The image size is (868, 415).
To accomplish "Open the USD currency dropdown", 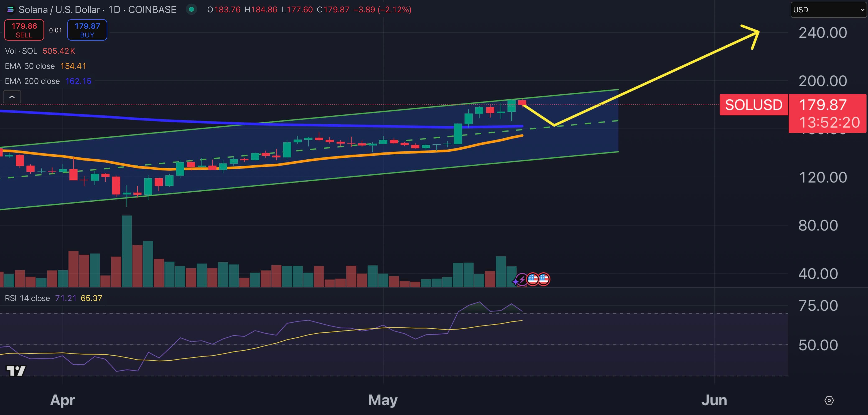I will click(828, 10).
